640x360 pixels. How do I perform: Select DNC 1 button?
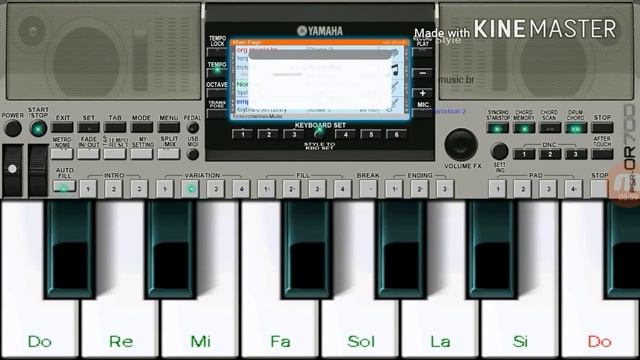click(524, 154)
